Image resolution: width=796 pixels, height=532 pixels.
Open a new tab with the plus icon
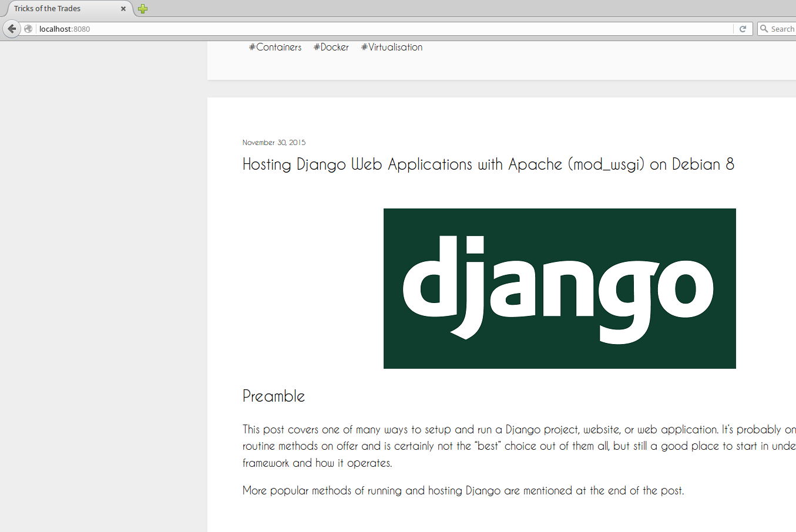tap(142, 9)
